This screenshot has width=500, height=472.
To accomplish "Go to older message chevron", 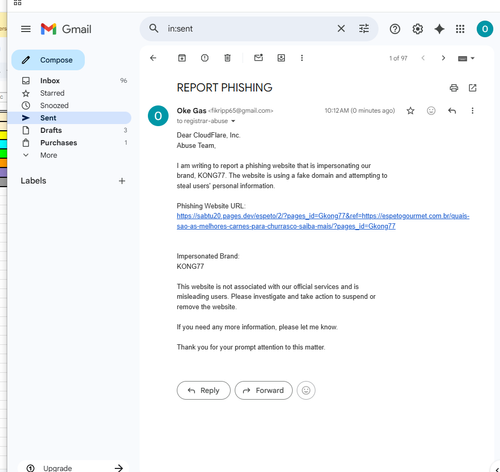I will point(443,58).
